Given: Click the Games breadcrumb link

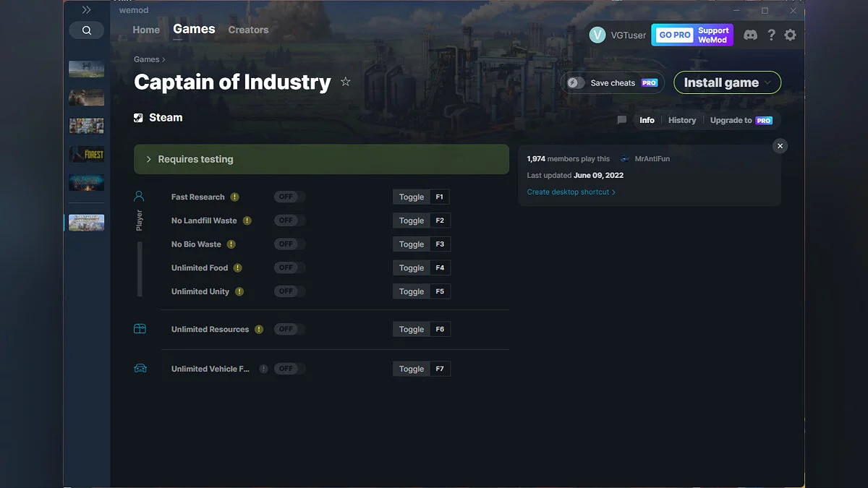Looking at the screenshot, I should click(x=146, y=59).
